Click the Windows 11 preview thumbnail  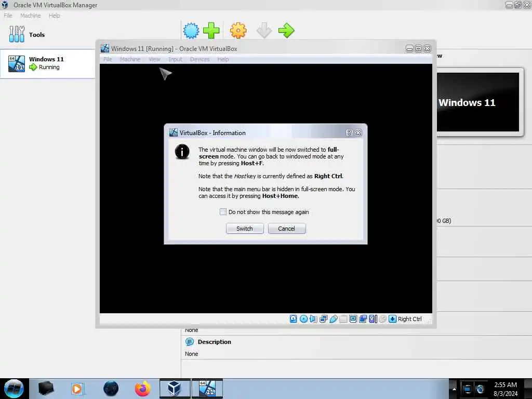point(478,102)
